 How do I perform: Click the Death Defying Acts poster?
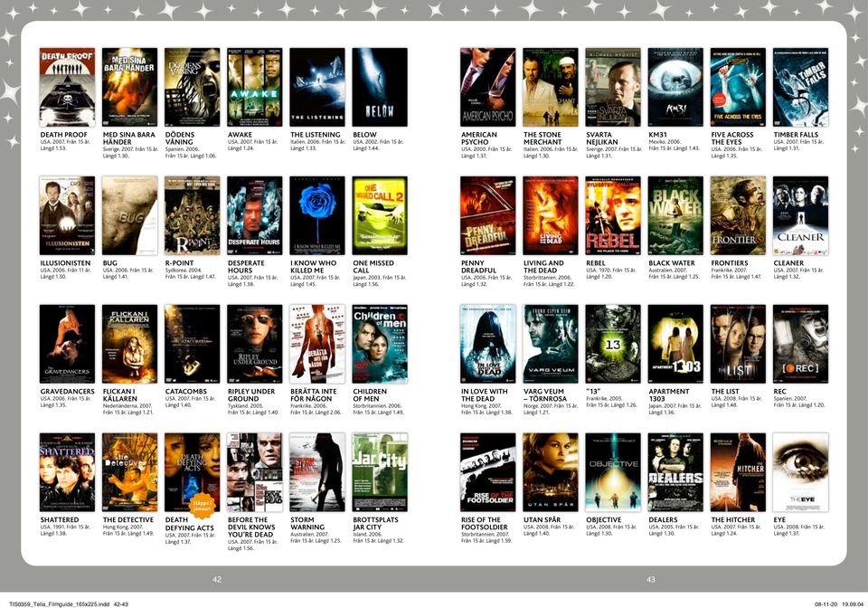192,472
